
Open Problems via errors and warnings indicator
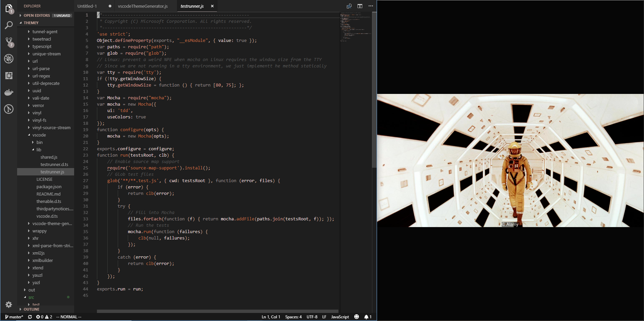44,317
